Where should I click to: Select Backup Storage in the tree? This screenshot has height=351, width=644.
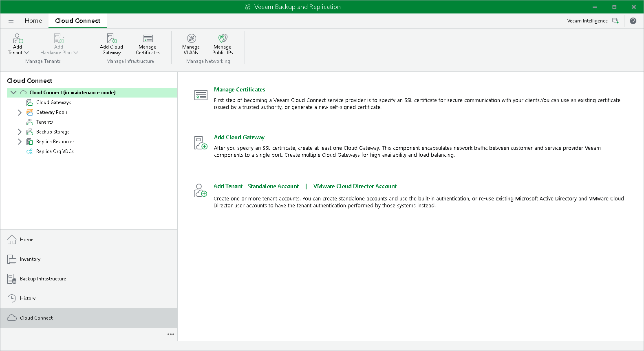point(53,132)
